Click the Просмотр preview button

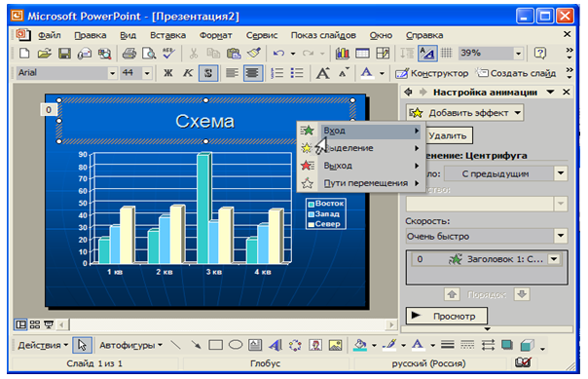[447, 316]
